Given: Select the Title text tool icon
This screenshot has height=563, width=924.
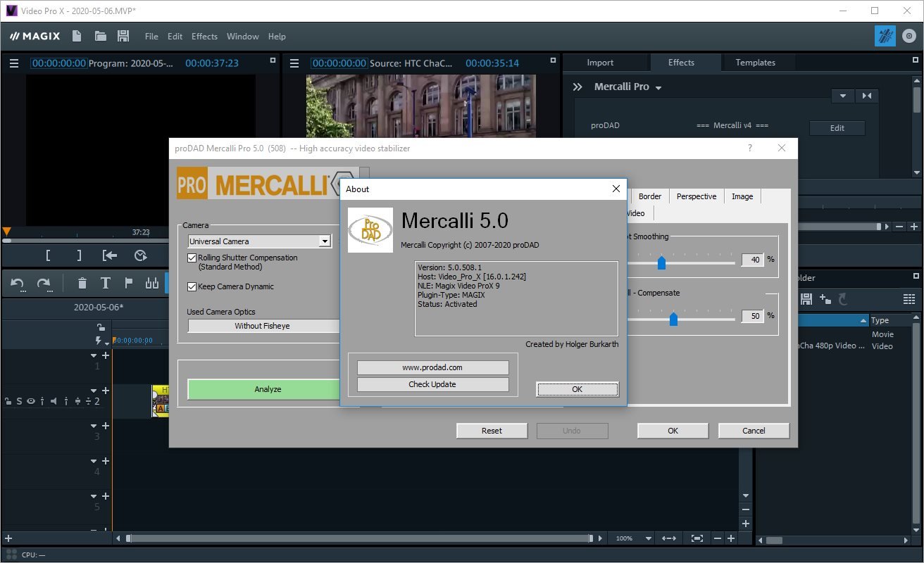Looking at the screenshot, I should (106, 284).
